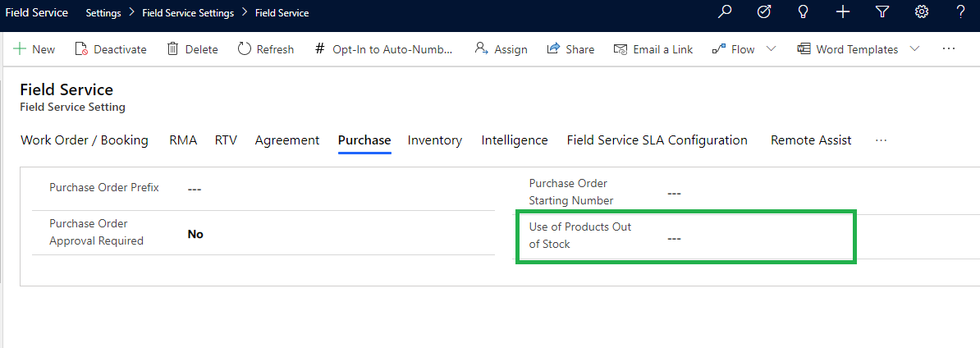Expand the Word Templates chevron
Viewport: 980px width, 348px height.
pos(914,49)
